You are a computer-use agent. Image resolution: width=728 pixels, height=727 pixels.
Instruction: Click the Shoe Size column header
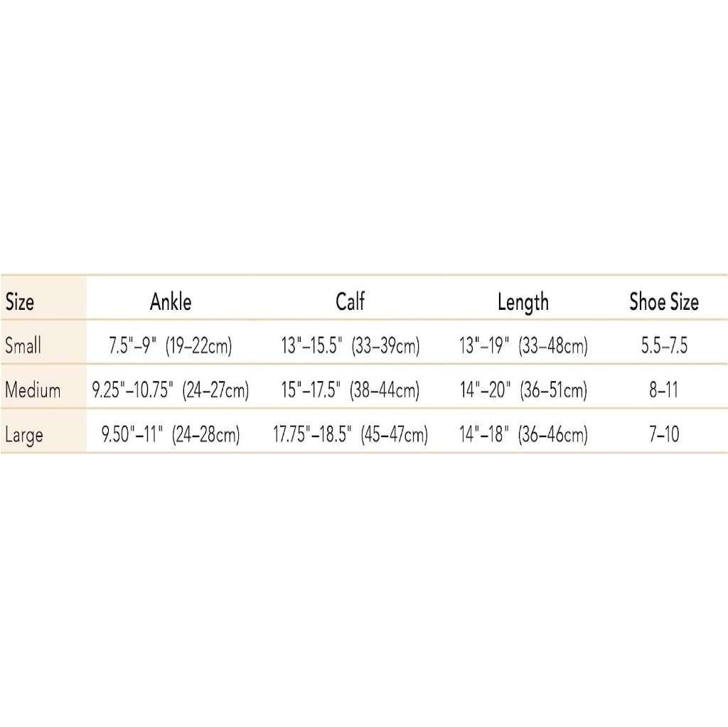coord(663,302)
